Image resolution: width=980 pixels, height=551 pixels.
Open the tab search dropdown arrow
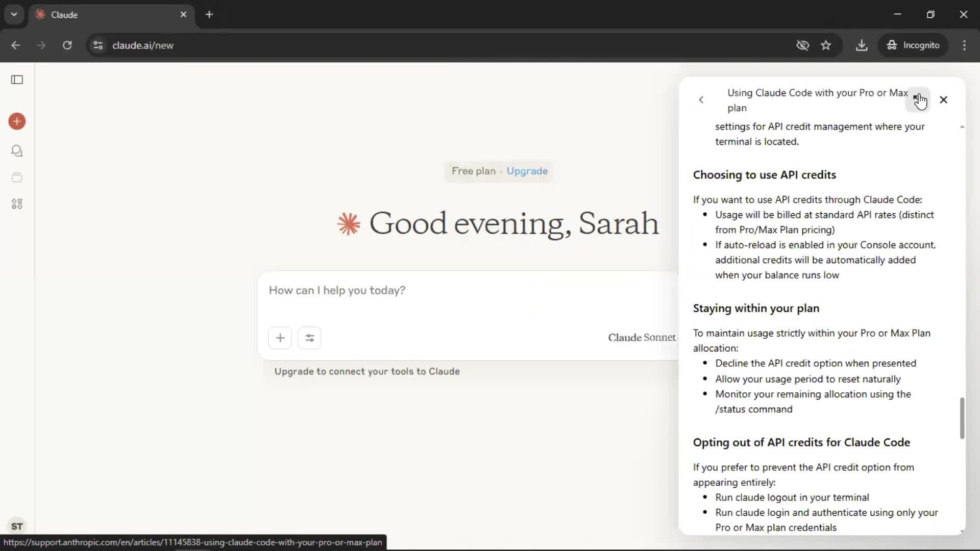click(14, 14)
